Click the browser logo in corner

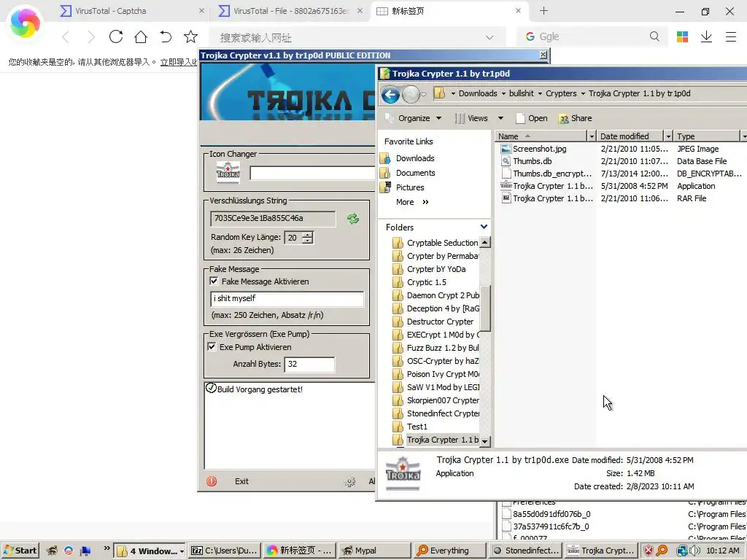[25, 23]
